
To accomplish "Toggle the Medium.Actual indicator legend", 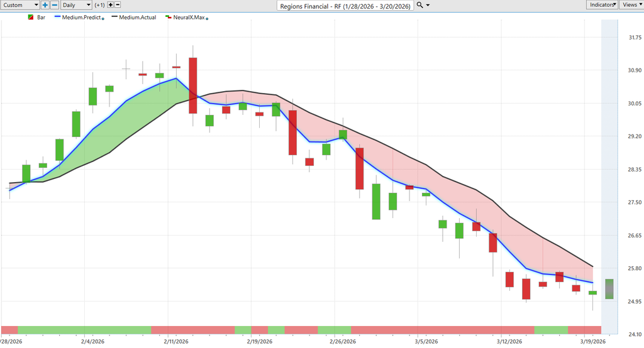I will [134, 18].
